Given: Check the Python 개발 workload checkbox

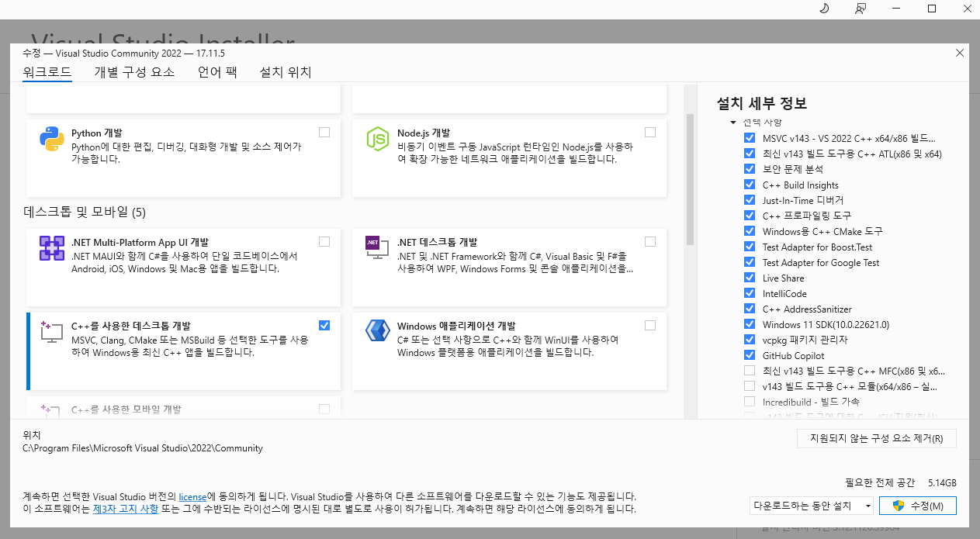Looking at the screenshot, I should click(324, 132).
